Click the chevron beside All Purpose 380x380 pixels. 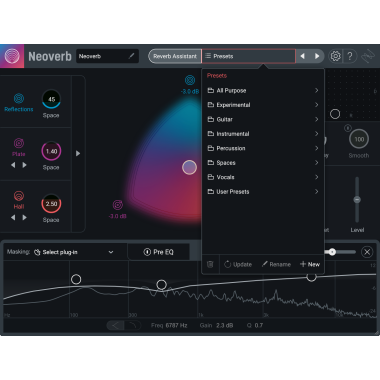316,90
